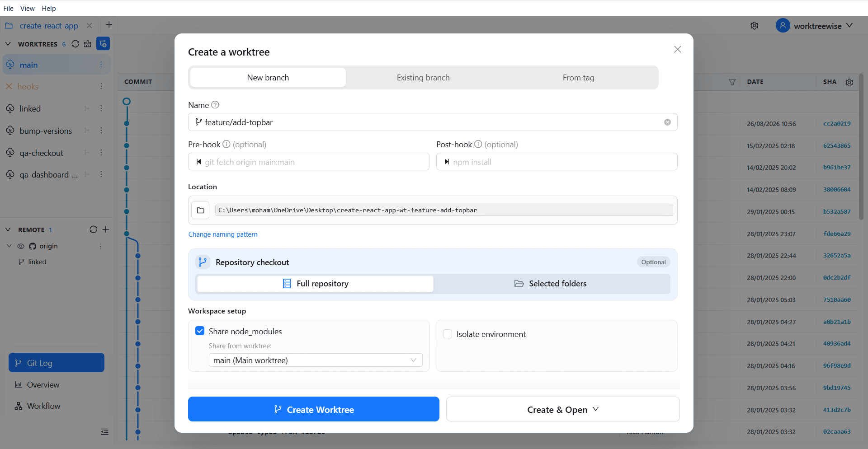Open worktreewise account dropdown chevron
The image size is (868, 449).
tap(849, 25)
